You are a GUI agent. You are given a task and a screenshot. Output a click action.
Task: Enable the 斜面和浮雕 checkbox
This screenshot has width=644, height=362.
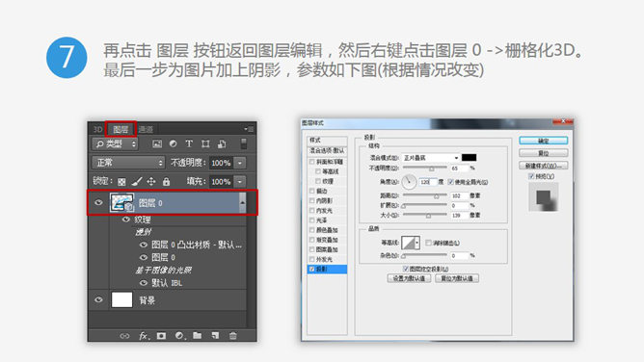(x=312, y=162)
